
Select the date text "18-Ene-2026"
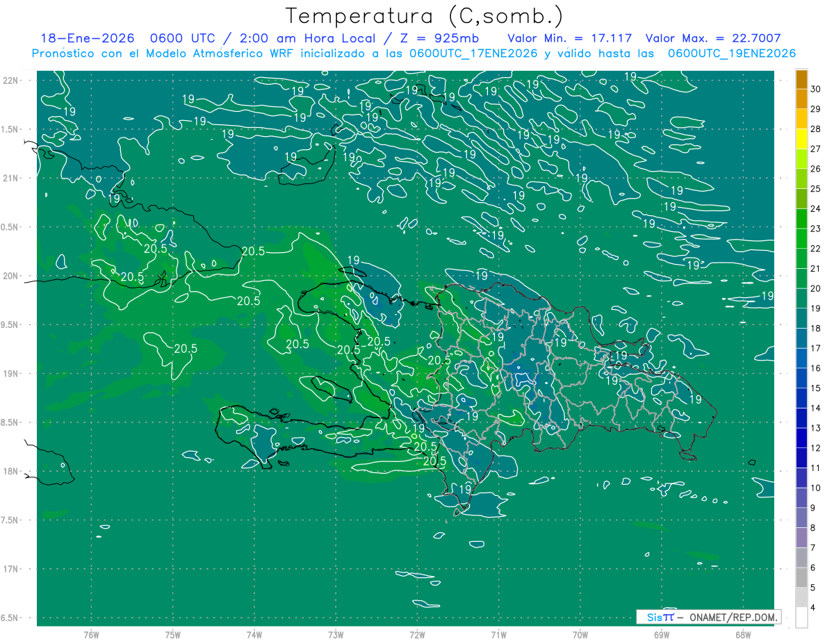(x=87, y=38)
